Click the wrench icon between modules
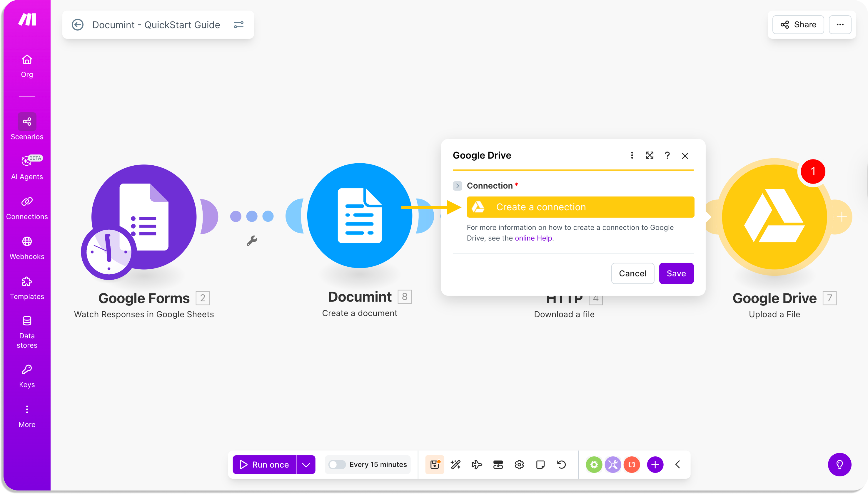The width and height of the screenshot is (868, 494). coord(252,241)
